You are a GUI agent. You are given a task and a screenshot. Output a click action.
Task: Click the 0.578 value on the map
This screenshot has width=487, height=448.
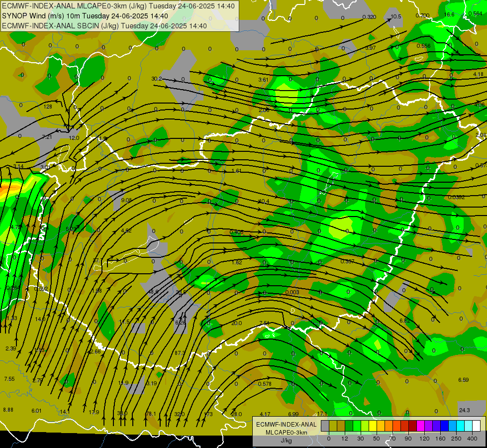(x=265, y=384)
